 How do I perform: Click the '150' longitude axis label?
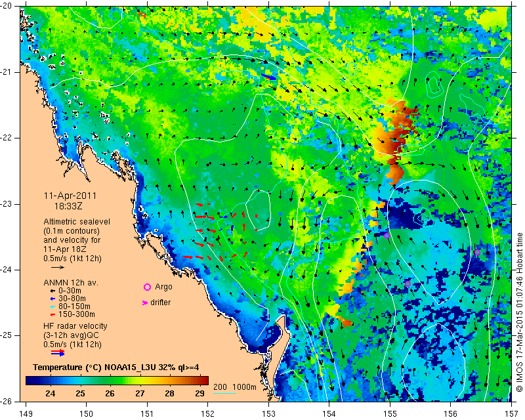(x=87, y=413)
